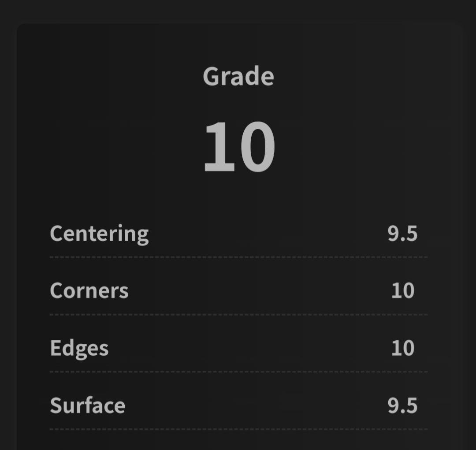Select the Edges score of 10
476x450 pixels.
pos(403,348)
